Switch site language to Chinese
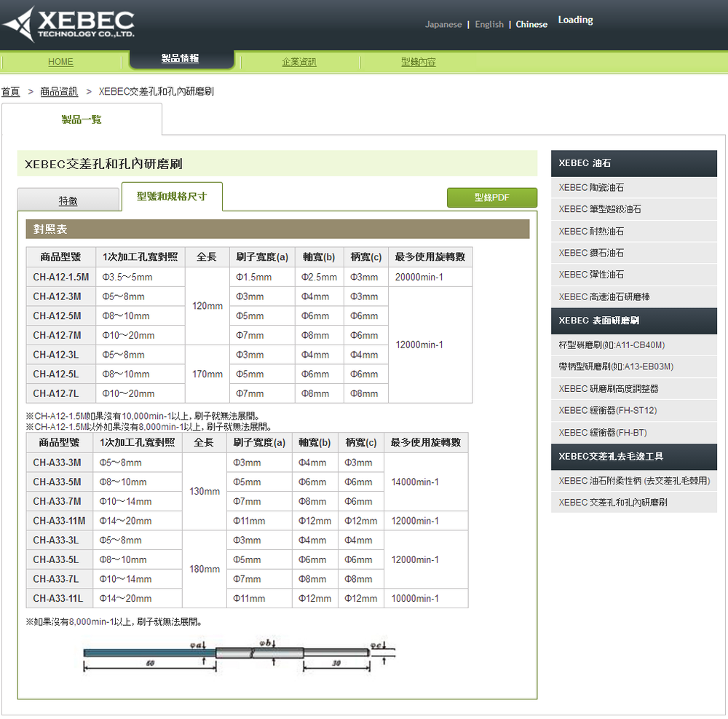728x719 pixels. [531, 24]
